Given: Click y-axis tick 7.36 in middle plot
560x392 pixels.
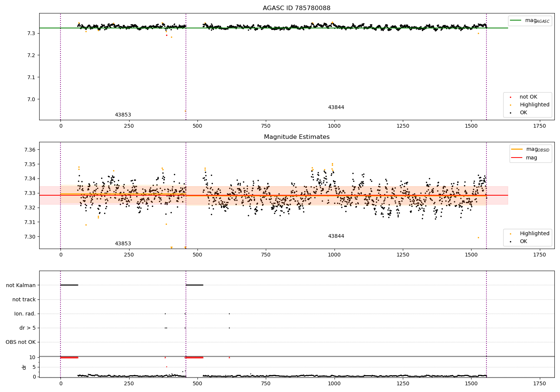Looking at the screenshot, I should tap(30, 150).
